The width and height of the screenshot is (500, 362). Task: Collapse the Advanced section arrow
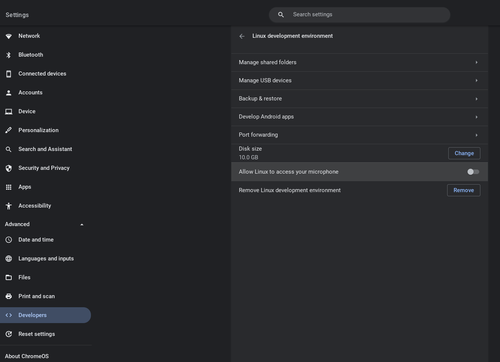[x=82, y=225]
